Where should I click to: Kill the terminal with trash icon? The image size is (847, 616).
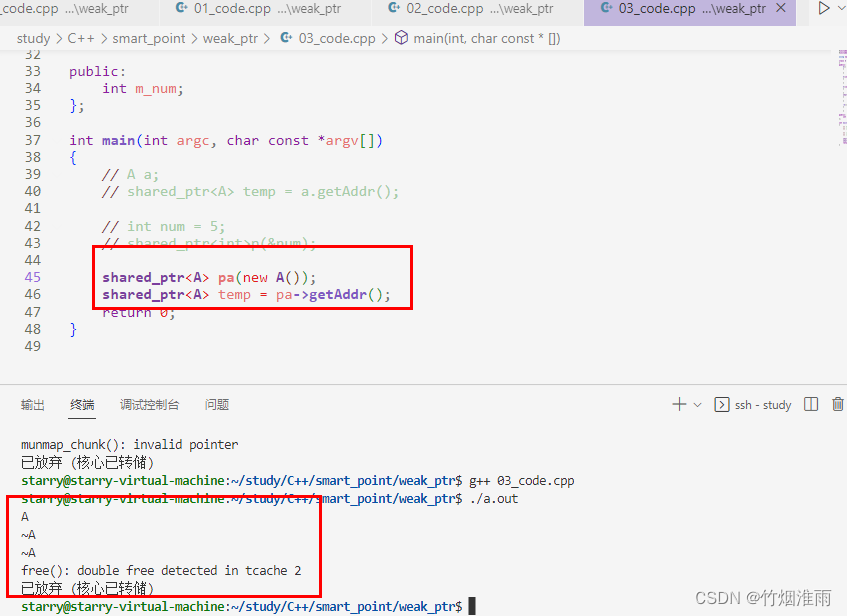click(x=838, y=404)
